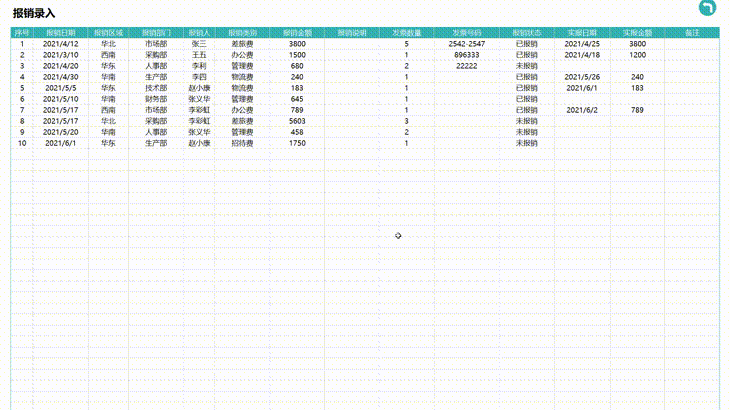Select 发票数量 cell showing 5

[x=406, y=44]
